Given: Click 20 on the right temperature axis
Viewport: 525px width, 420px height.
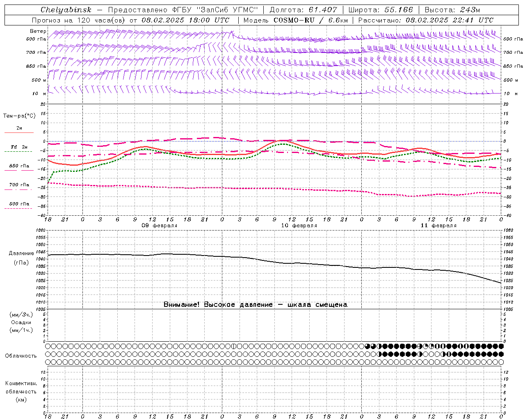Looking at the screenshot, I should pyautogui.click(x=506, y=104).
